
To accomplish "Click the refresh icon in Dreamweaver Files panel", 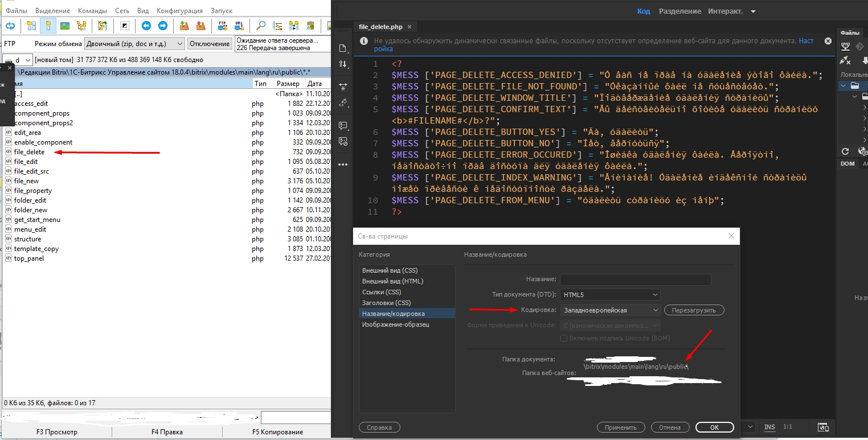I will click(x=845, y=151).
